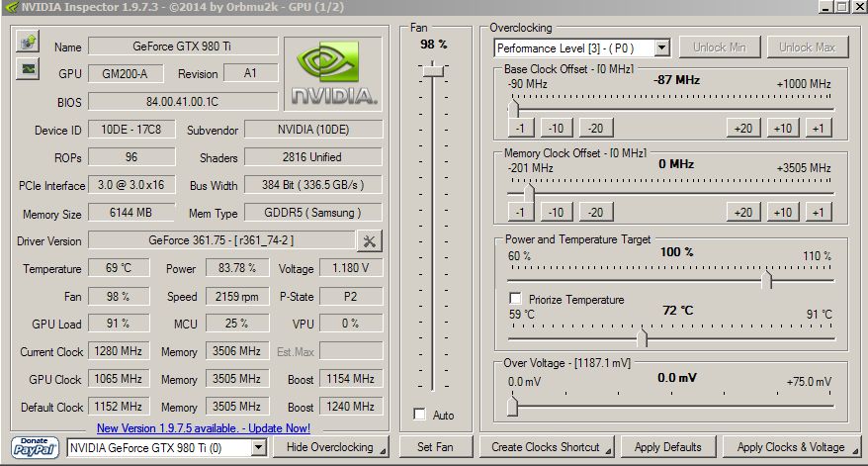
Task: Click the Voltage value 1.180 V
Action: click(x=351, y=268)
